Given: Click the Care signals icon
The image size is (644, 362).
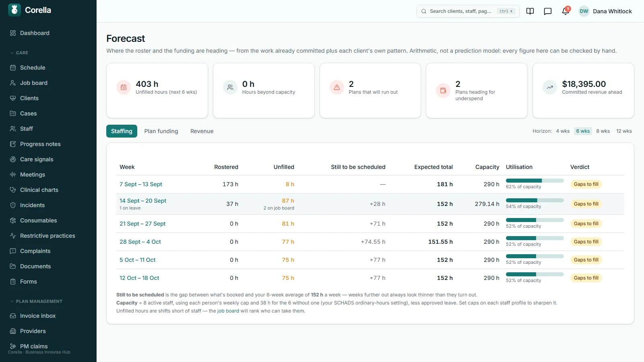Looking at the screenshot, I should pyautogui.click(x=13, y=159).
